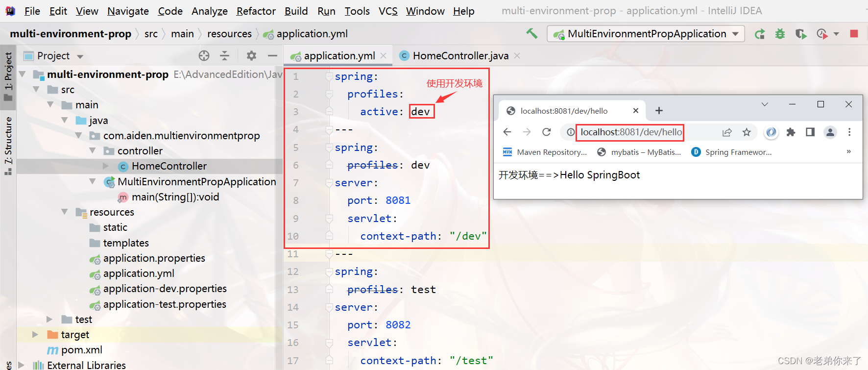Open a new browser tab
Viewport: 868px width, 370px height.
coord(659,111)
